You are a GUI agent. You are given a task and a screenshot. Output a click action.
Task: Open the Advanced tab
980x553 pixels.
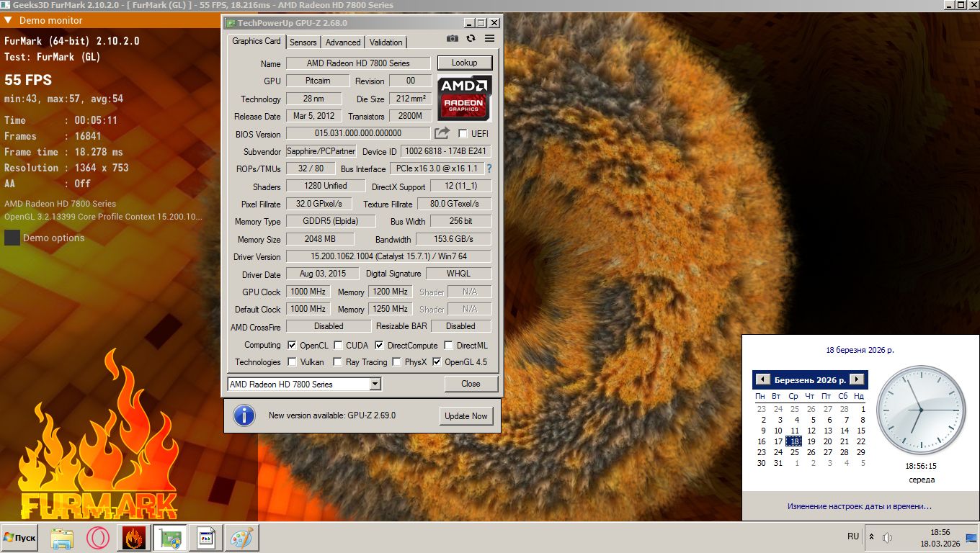tap(343, 42)
